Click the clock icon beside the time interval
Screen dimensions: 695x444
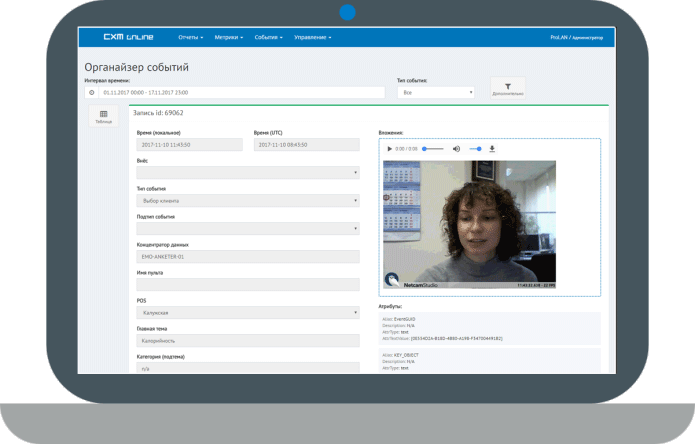pyautogui.click(x=92, y=92)
